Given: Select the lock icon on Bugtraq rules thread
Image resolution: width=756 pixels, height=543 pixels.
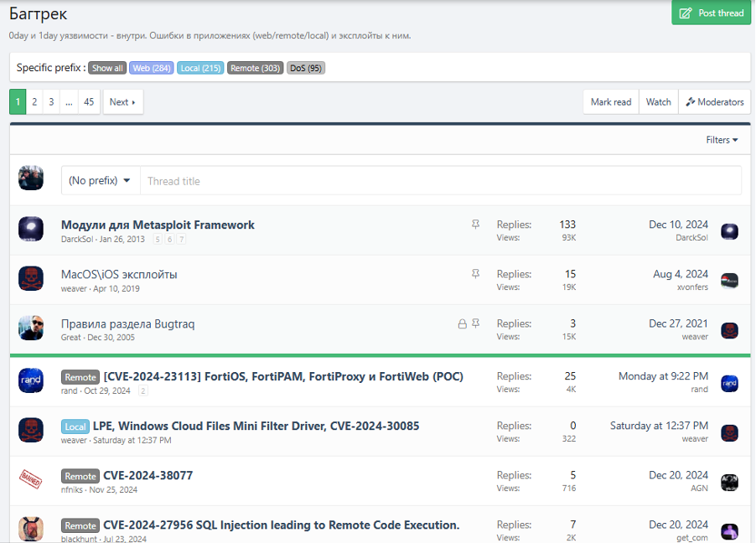Looking at the screenshot, I should (462, 323).
